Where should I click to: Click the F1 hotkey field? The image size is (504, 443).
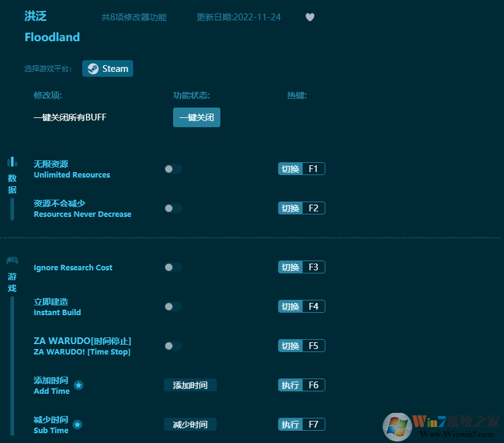pos(314,169)
